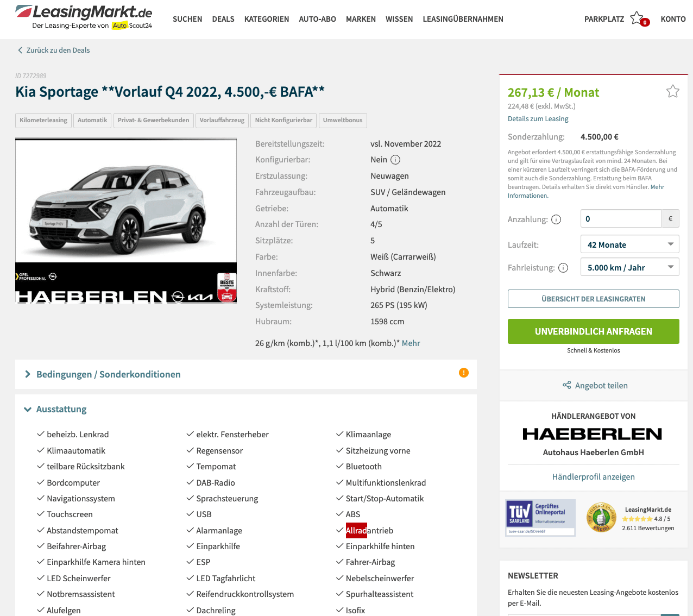Open KATEGORIEN in the navigation
Image resolution: width=693 pixels, height=616 pixels.
pyautogui.click(x=267, y=19)
